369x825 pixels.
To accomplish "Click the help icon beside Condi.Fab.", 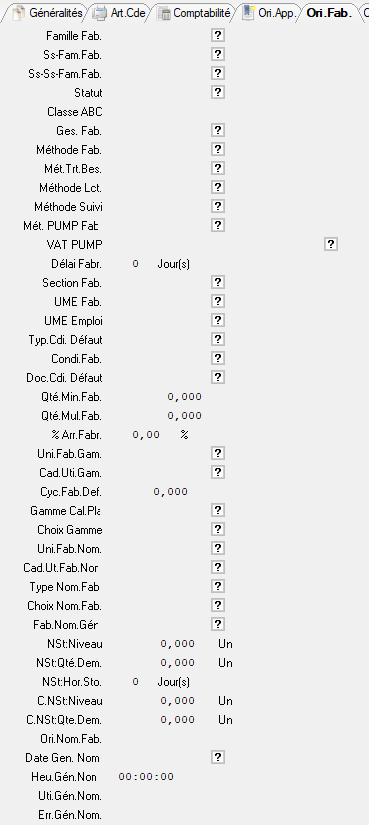I will pos(218,358).
